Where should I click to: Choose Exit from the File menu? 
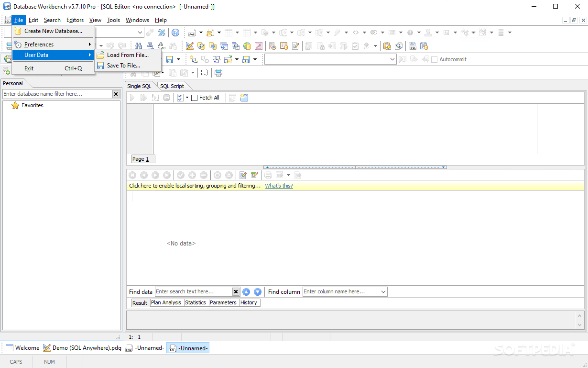coord(53,68)
